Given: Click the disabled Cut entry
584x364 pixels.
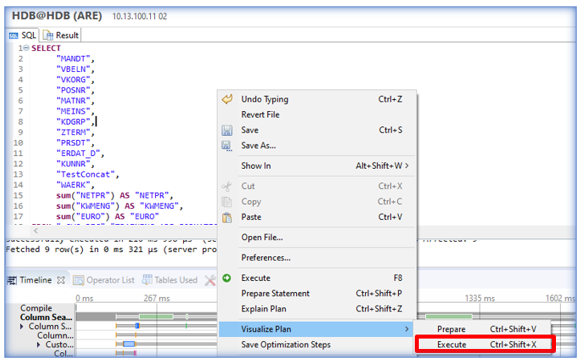Looking at the screenshot, I should (317, 186).
